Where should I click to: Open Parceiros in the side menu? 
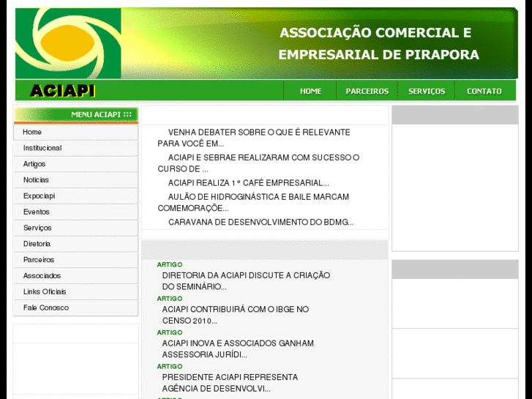(75, 260)
